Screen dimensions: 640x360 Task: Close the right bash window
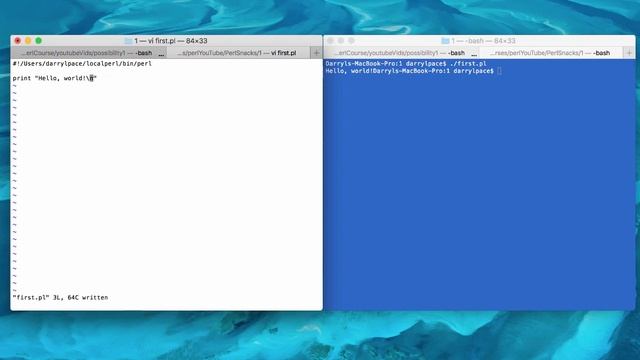(x=331, y=41)
